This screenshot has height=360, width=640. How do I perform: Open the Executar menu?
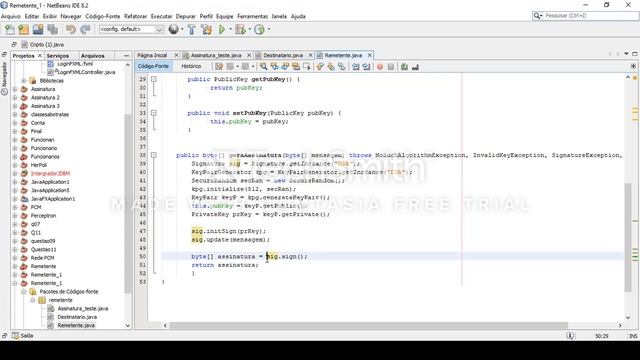click(162, 16)
